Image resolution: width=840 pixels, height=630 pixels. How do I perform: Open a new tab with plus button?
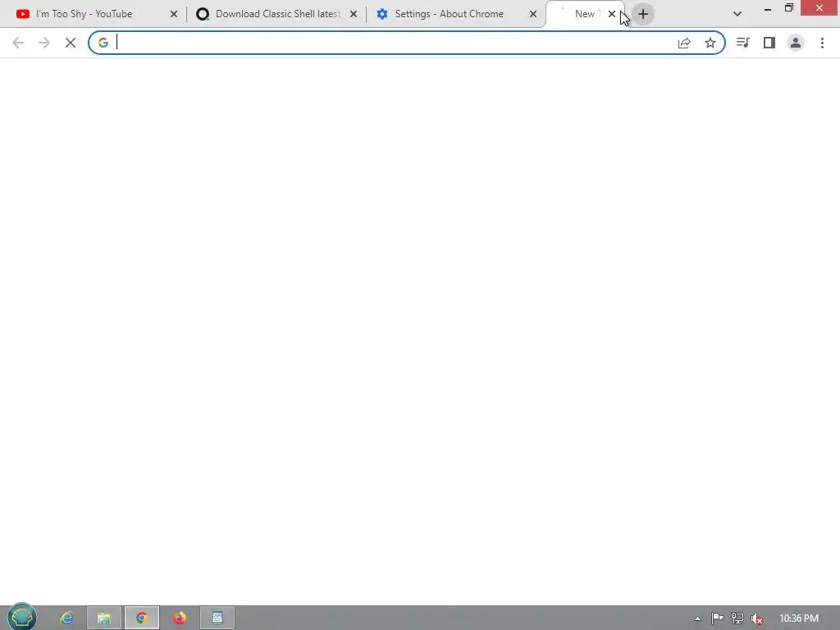point(643,14)
